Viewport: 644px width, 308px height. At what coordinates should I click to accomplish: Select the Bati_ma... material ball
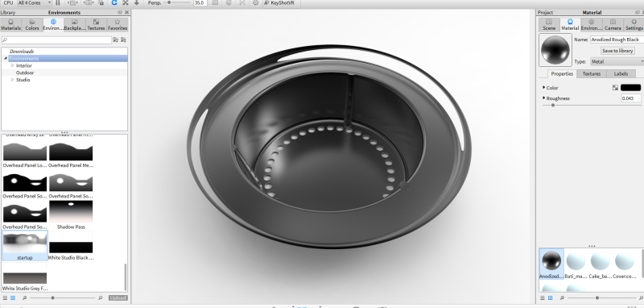576,264
